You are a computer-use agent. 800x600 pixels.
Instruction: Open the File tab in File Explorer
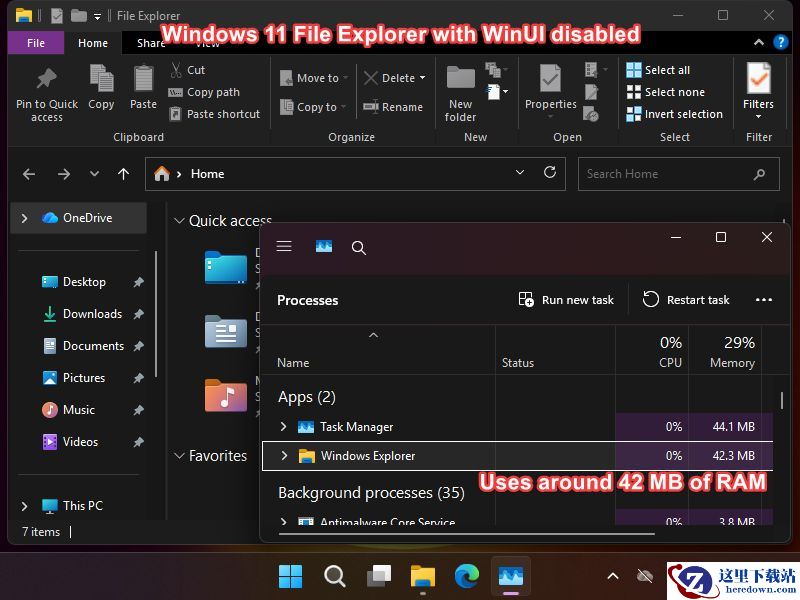pyautogui.click(x=36, y=43)
